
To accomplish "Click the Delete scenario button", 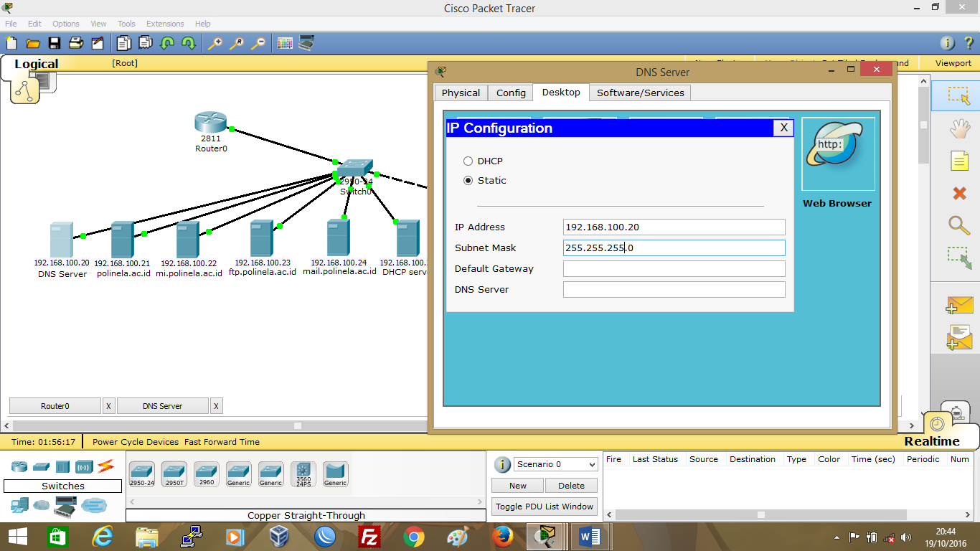I will [x=572, y=486].
